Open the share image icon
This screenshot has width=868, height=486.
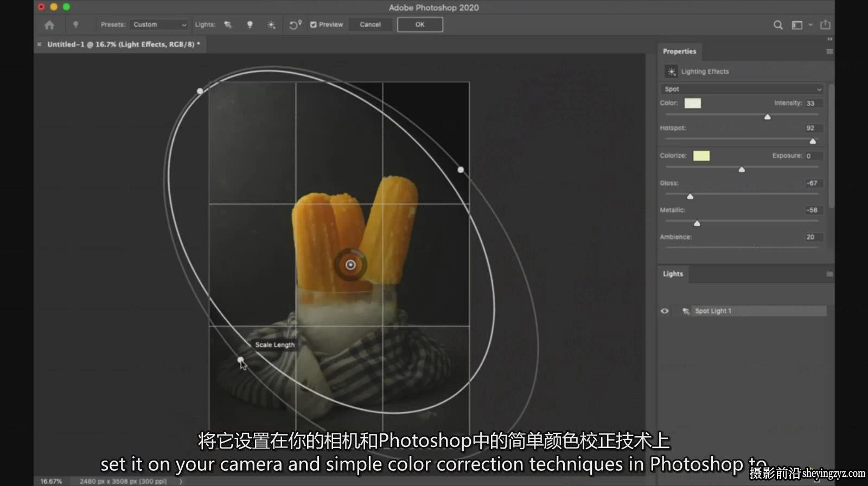pyautogui.click(x=825, y=24)
